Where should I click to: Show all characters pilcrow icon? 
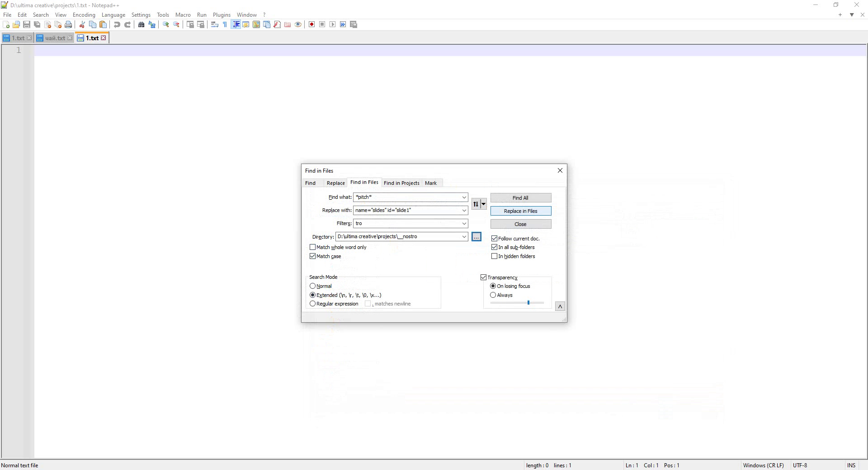(x=225, y=24)
